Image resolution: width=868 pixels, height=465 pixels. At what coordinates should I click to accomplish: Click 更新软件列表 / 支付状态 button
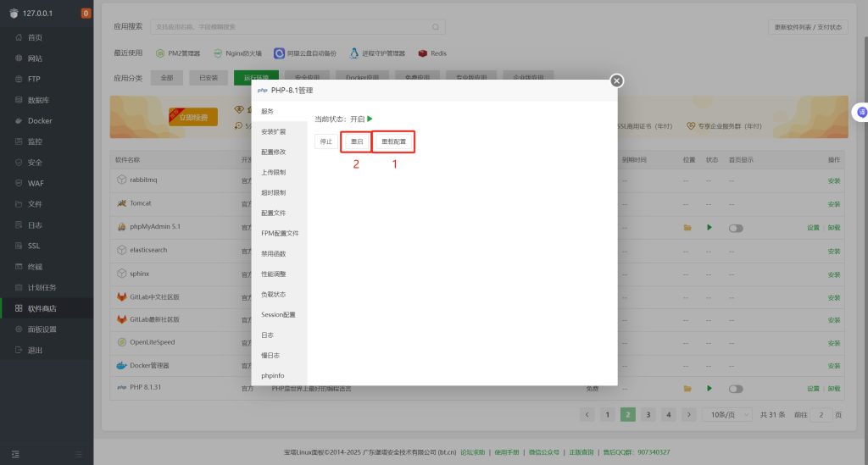808,27
